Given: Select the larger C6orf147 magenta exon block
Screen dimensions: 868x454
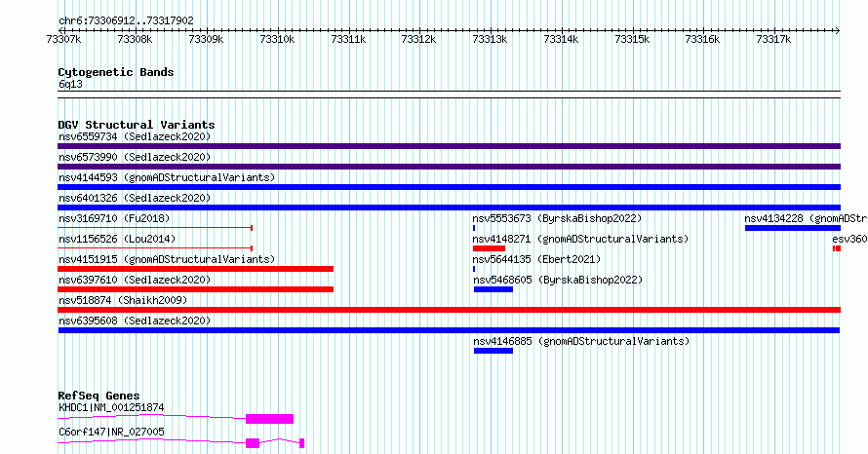Looking at the screenshot, I should click(x=253, y=443).
